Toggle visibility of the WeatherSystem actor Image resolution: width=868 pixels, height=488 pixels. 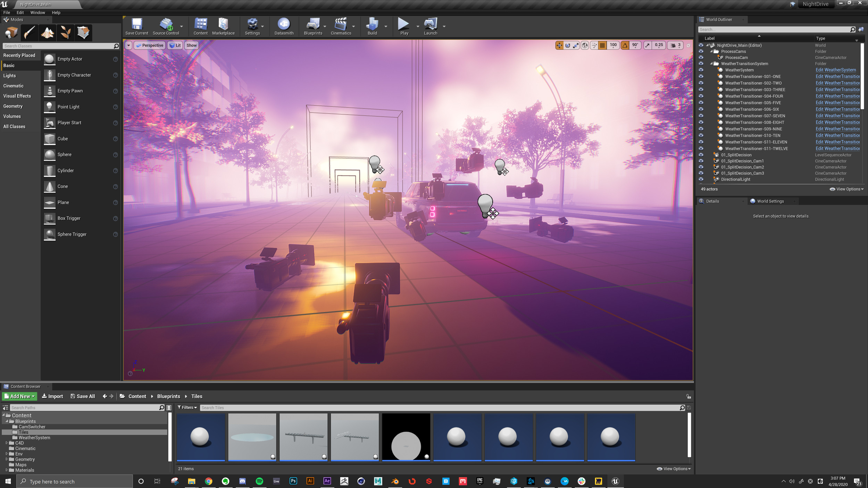tap(701, 70)
